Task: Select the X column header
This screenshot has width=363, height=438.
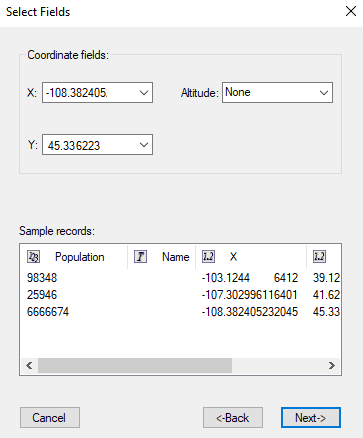Action: click(251, 257)
